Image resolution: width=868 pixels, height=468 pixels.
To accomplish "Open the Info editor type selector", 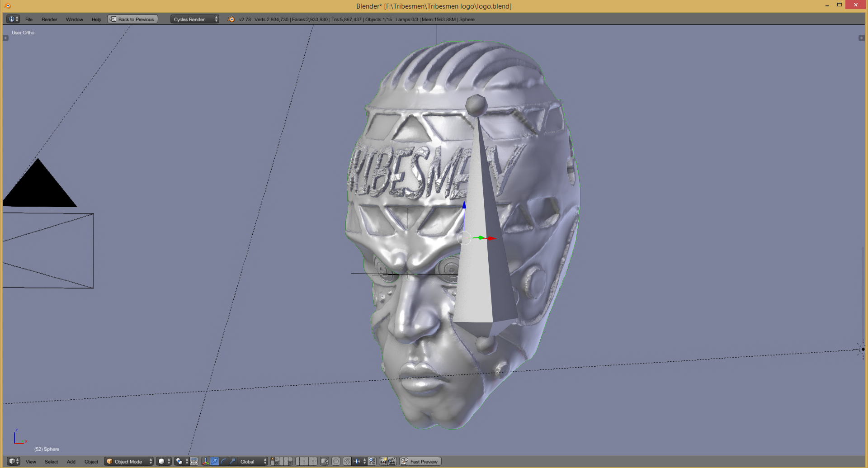I will pyautogui.click(x=13, y=19).
